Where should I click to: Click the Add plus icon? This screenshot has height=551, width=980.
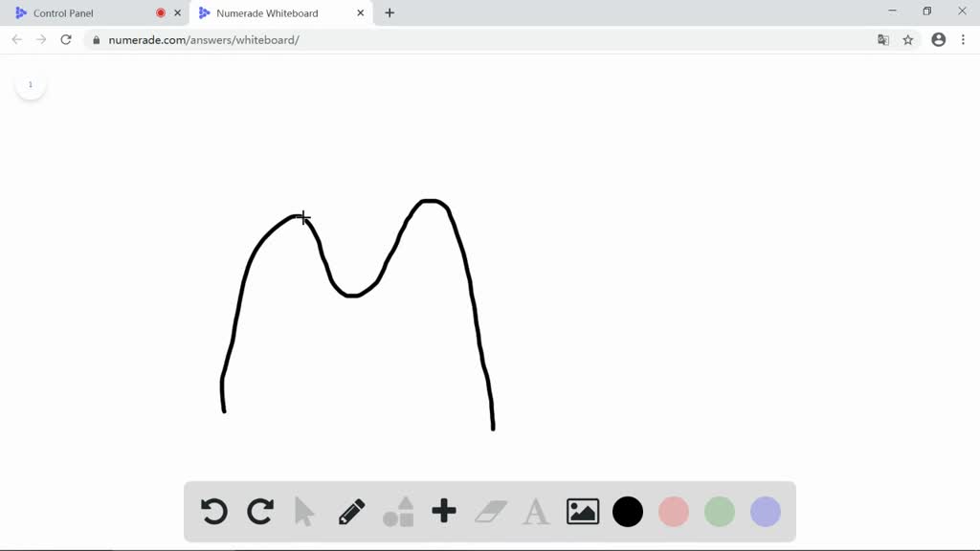click(x=443, y=511)
